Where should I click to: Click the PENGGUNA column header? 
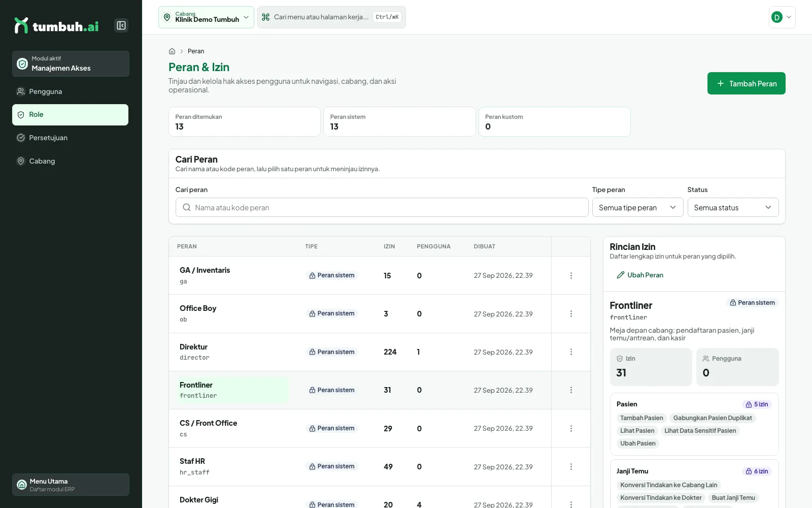pos(433,246)
